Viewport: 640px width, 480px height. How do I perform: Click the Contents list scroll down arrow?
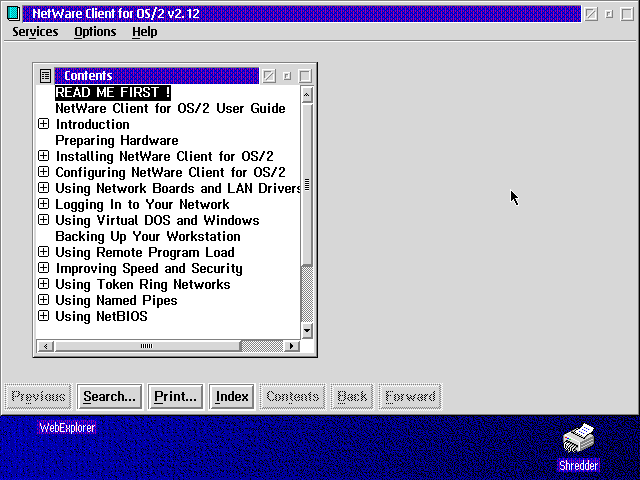[307, 330]
